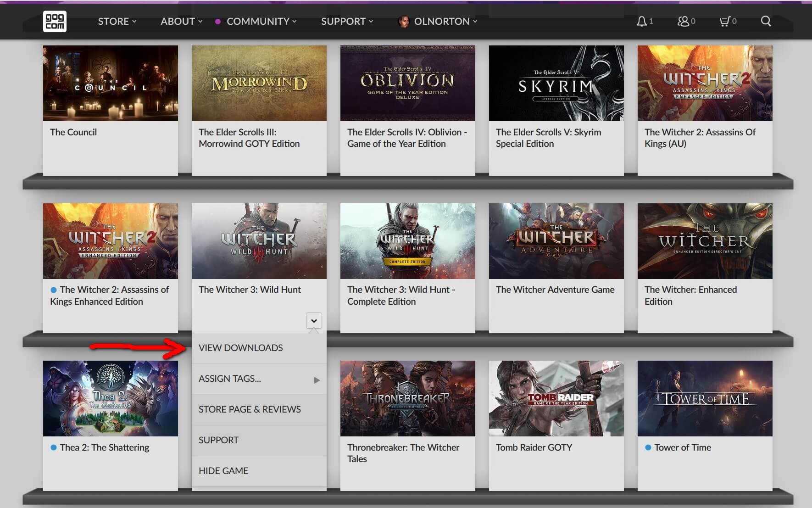Click "The Elder Scrolls IV: Oblivion" title
The height and width of the screenshot is (508, 812).
tap(407, 138)
